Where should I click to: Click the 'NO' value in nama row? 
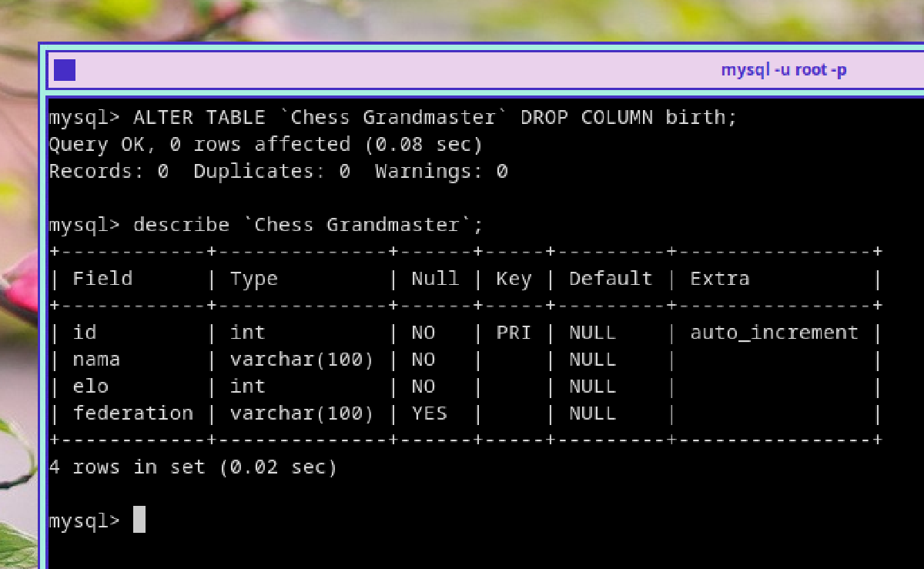click(x=423, y=360)
